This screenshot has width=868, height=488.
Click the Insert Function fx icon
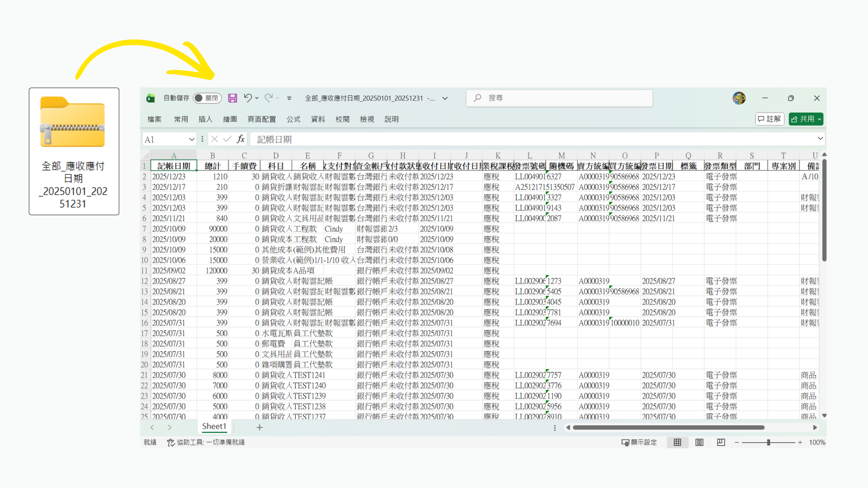241,139
